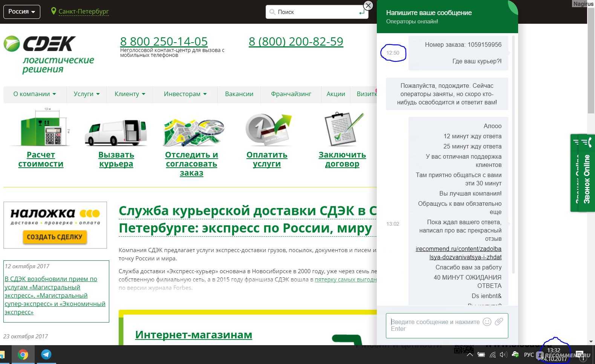595x364 pixels.
Task: Expand the Услуги menu
Action: click(87, 94)
